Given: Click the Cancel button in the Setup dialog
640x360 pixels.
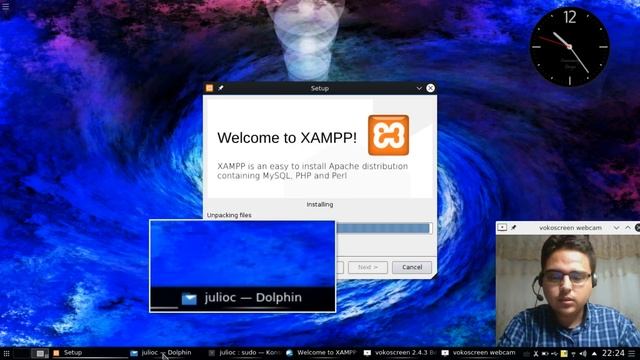Looking at the screenshot, I should 412,267.
